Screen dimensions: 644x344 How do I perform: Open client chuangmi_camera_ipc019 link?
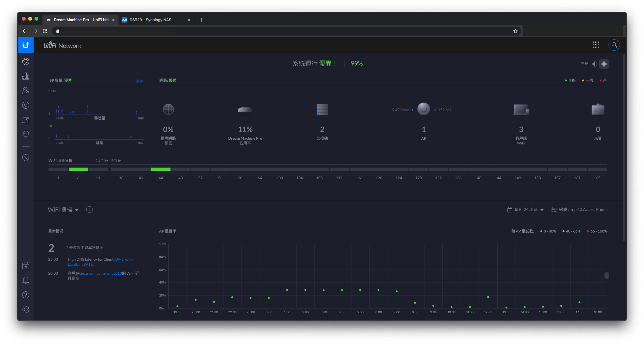coord(100,273)
